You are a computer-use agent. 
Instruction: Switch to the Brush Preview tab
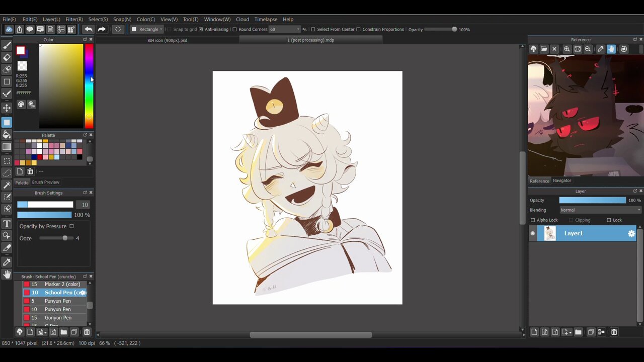(46, 183)
